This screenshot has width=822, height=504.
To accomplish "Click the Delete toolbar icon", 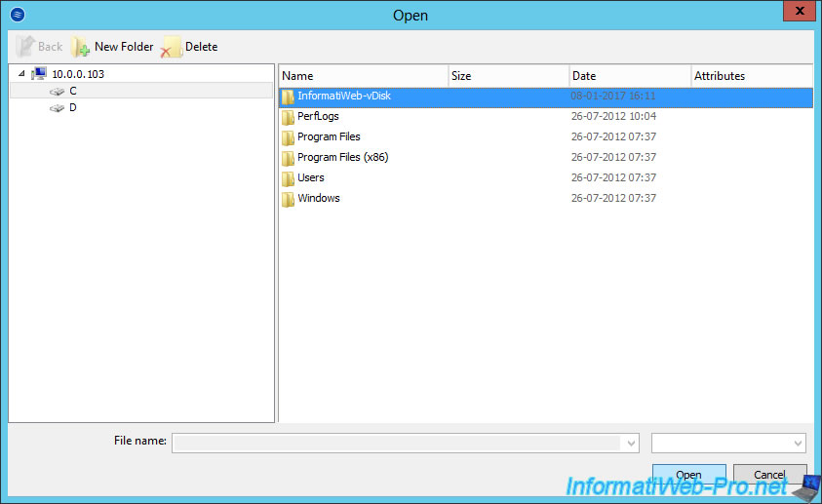I will click(x=172, y=47).
